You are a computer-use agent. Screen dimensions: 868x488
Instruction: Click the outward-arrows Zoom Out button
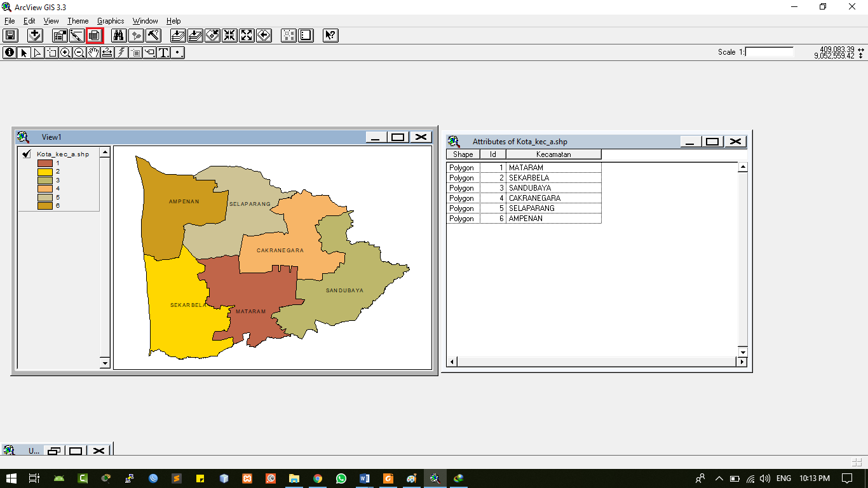(247, 36)
